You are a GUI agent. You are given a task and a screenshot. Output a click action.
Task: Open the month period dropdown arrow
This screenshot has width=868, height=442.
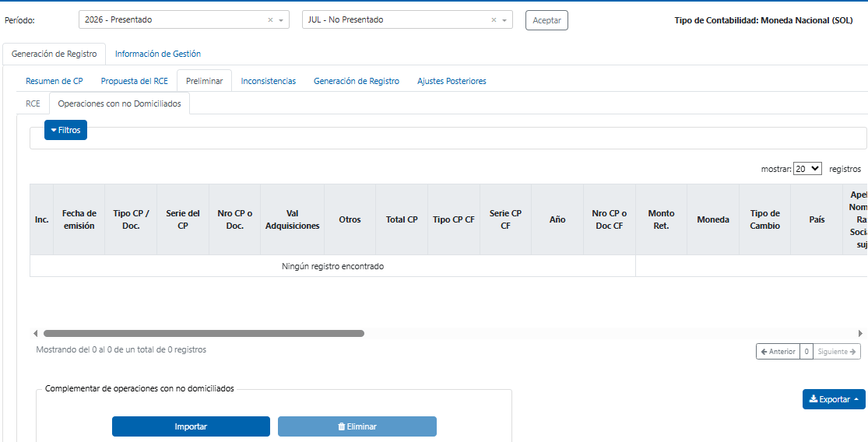tap(504, 20)
